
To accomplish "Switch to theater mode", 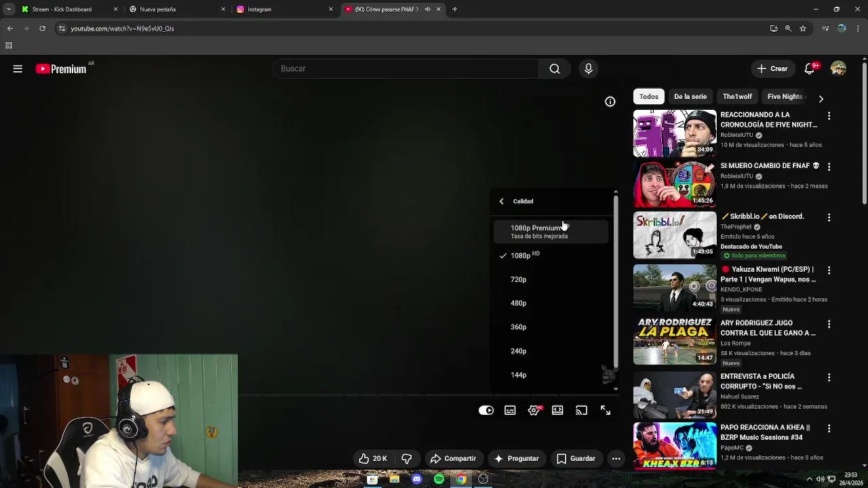I will 557,410.
